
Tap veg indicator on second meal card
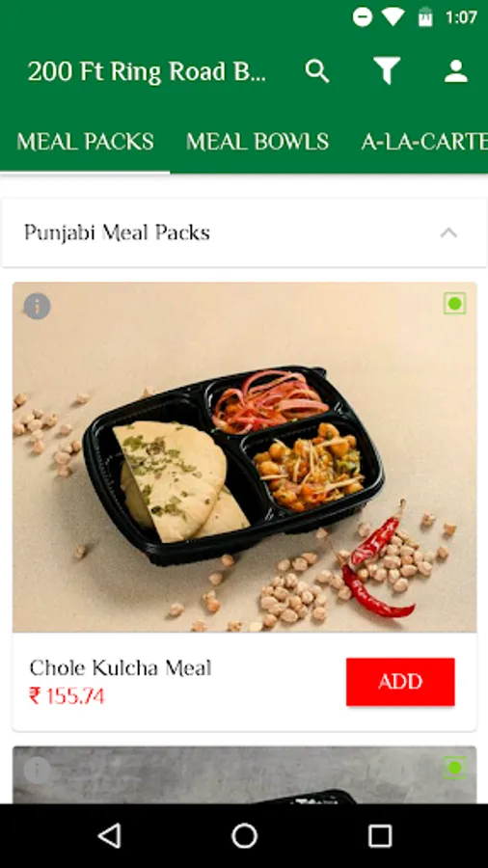click(x=455, y=768)
